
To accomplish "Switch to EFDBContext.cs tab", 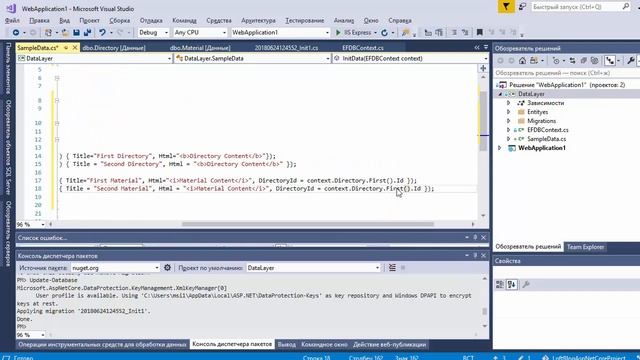I will [x=363, y=48].
